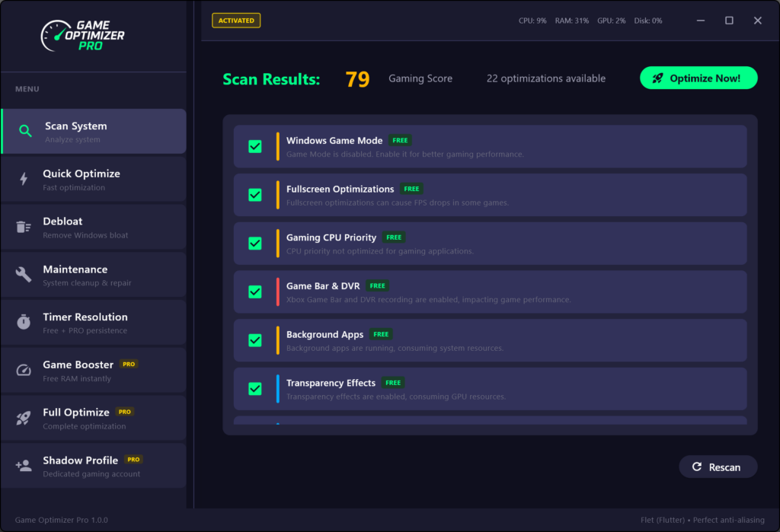This screenshot has height=532, width=780.
Task: Click the Full Optimize rocket icon
Action: tap(24, 418)
